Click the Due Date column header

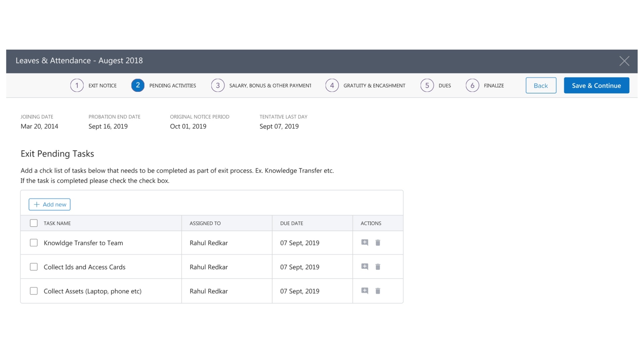[291, 223]
